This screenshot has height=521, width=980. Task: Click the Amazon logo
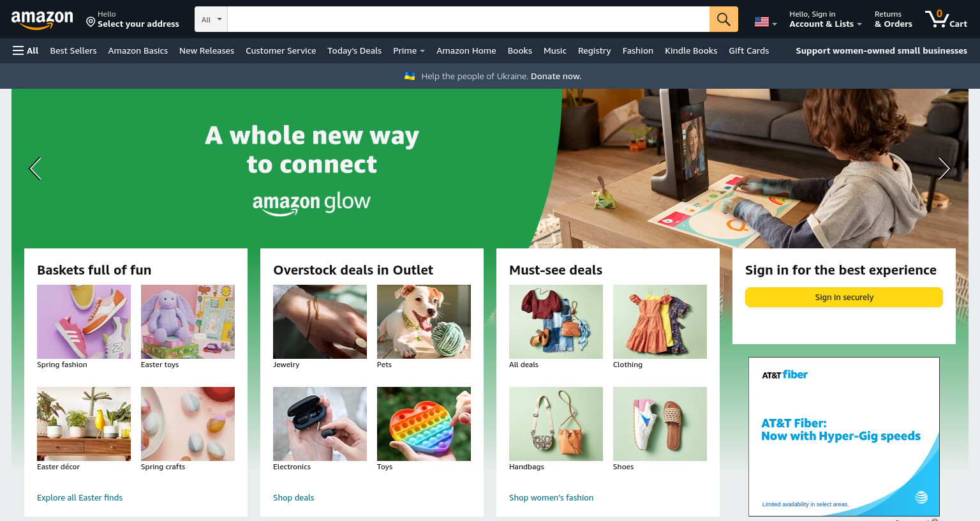coord(42,20)
